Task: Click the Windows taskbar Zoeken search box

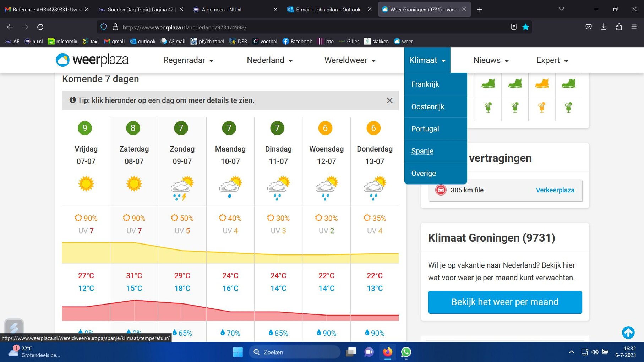Action: point(295,352)
